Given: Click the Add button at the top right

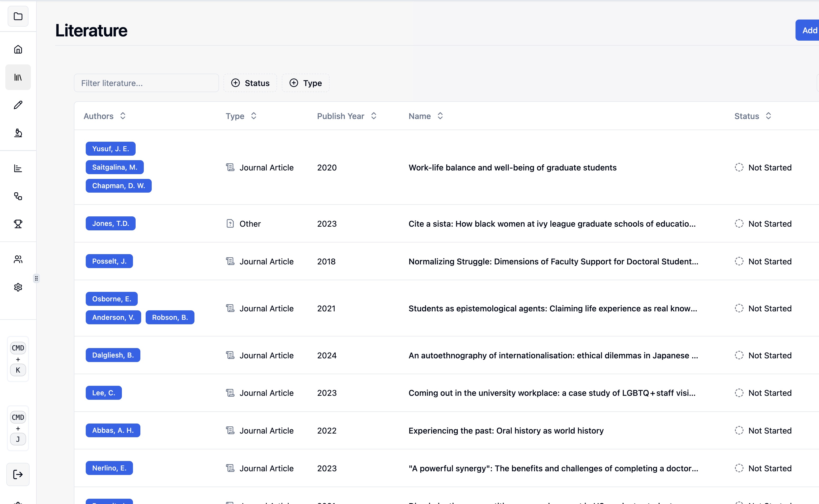Looking at the screenshot, I should point(807,30).
